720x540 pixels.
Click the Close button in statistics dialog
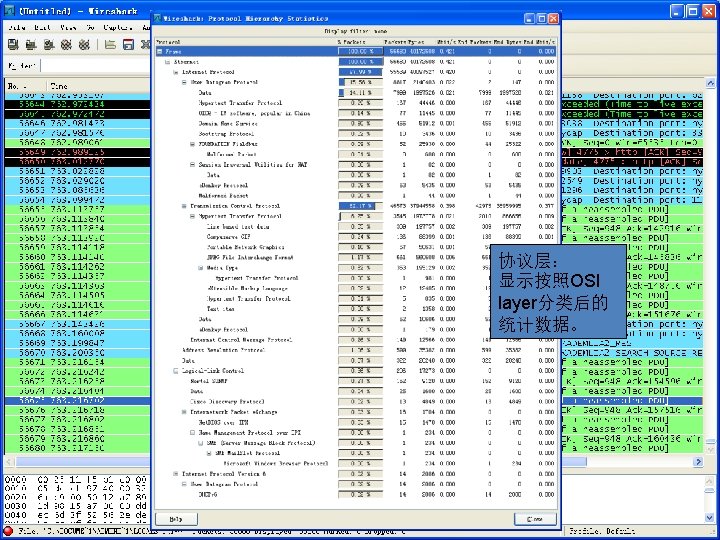pos(535,519)
